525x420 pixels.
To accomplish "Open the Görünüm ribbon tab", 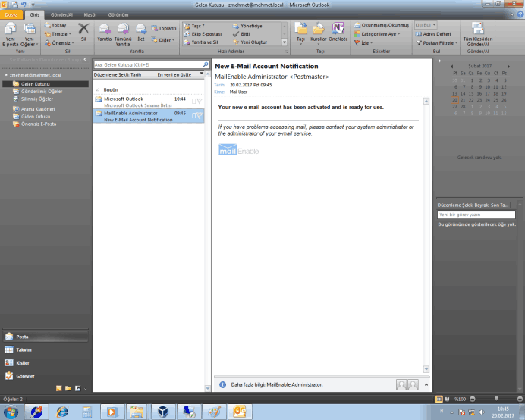I will 118,14.
